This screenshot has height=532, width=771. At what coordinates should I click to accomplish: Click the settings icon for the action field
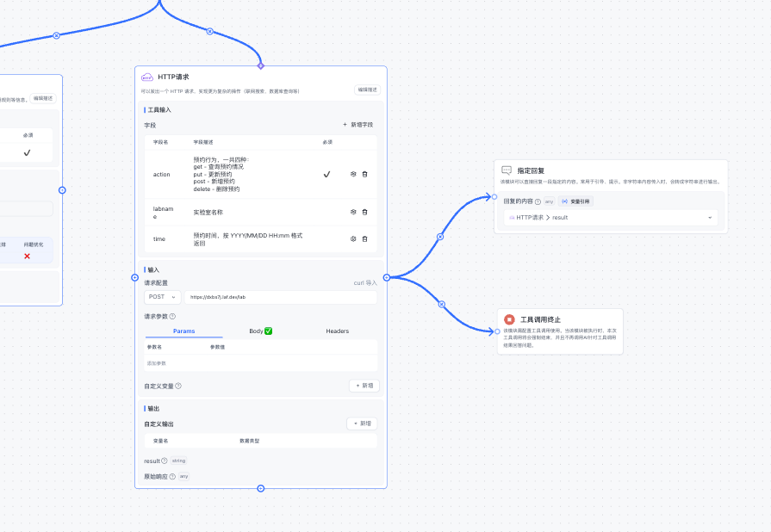tap(353, 174)
